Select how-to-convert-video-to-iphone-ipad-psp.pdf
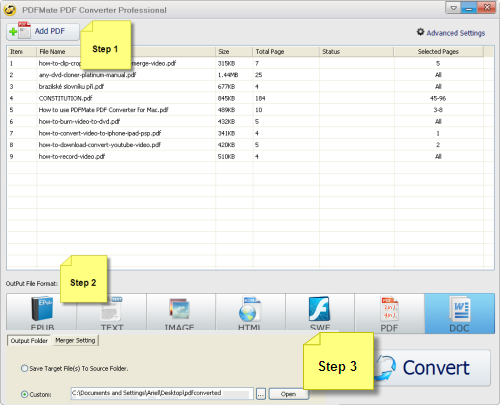This screenshot has height=405, width=500. click(x=250, y=133)
